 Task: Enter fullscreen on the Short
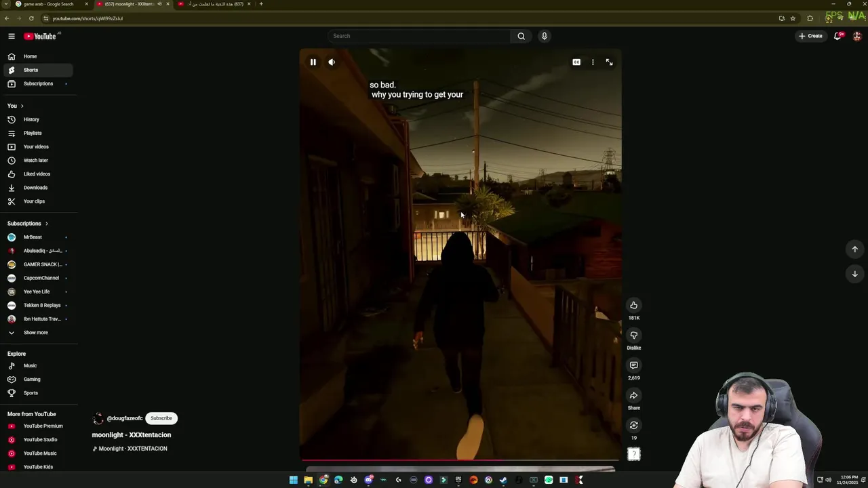pyautogui.click(x=609, y=62)
